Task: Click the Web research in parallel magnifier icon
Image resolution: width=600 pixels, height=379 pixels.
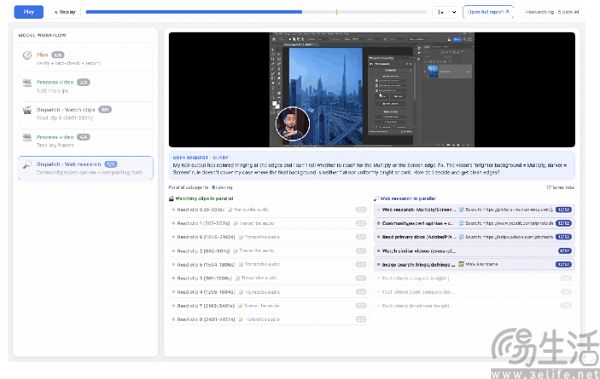Action: click(x=376, y=198)
